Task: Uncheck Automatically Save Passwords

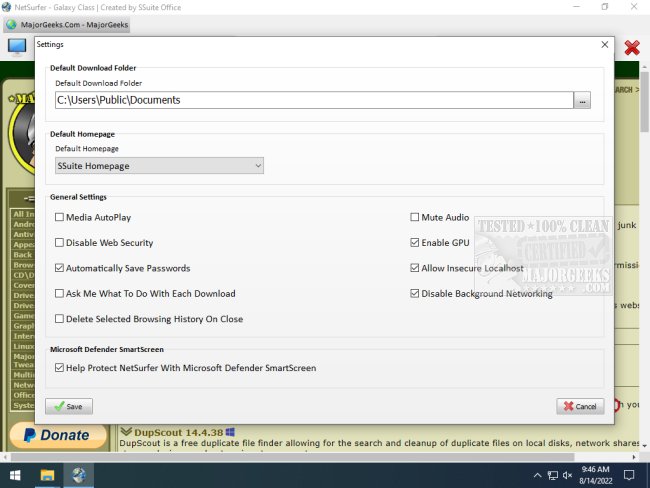Action: (x=59, y=268)
